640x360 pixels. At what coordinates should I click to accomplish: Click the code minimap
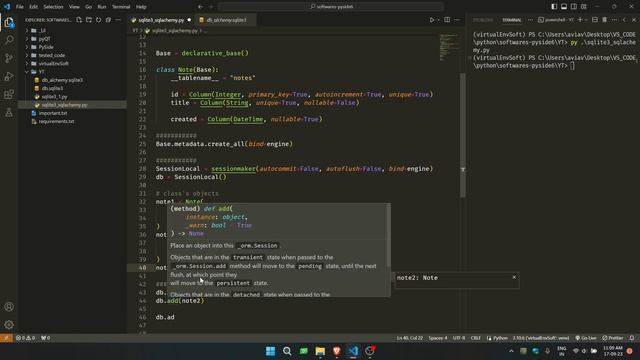(x=449, y=47)
